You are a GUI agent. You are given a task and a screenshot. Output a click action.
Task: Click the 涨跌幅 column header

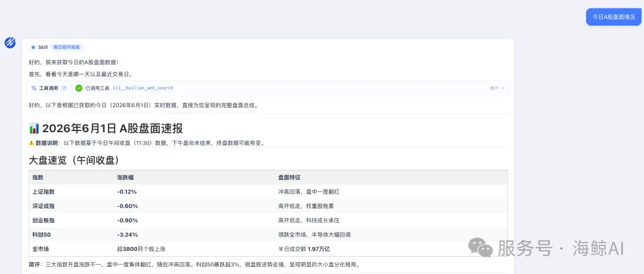pyautogui.click(x=125, y=178)
